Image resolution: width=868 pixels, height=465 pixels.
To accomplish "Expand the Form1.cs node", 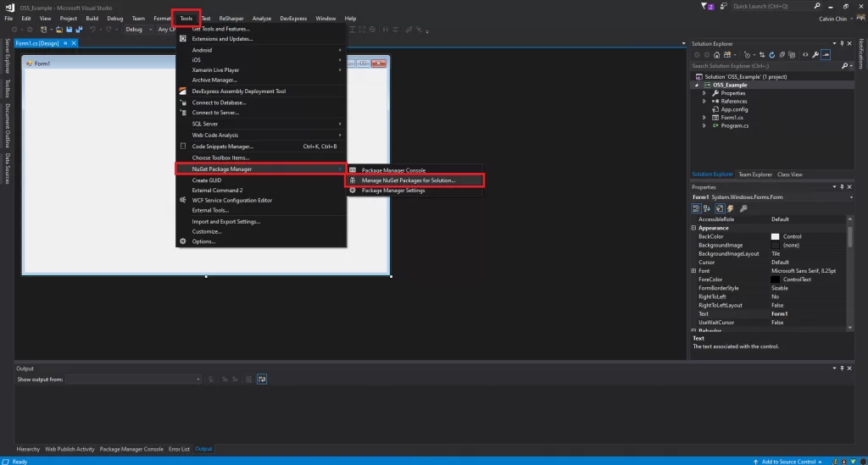I will 704,118.
